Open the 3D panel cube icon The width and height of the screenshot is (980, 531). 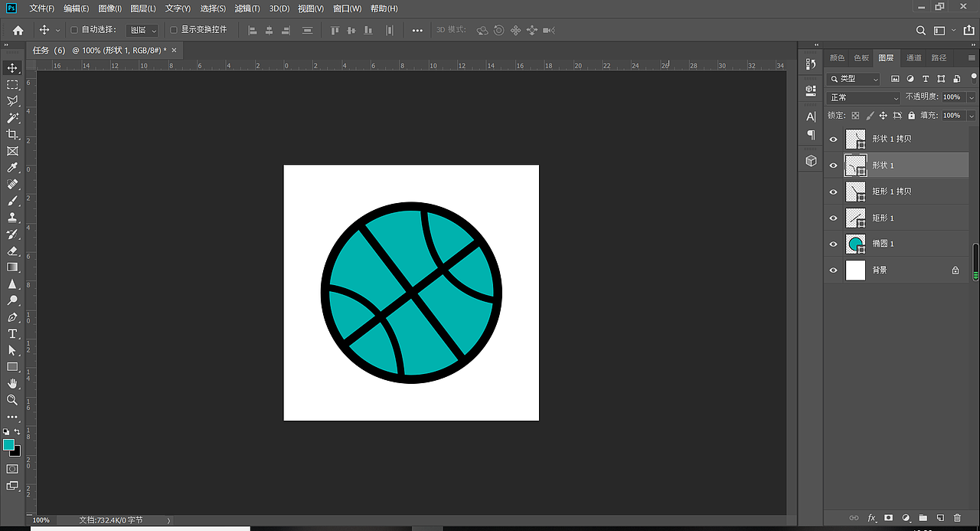(x=811, y=161)
